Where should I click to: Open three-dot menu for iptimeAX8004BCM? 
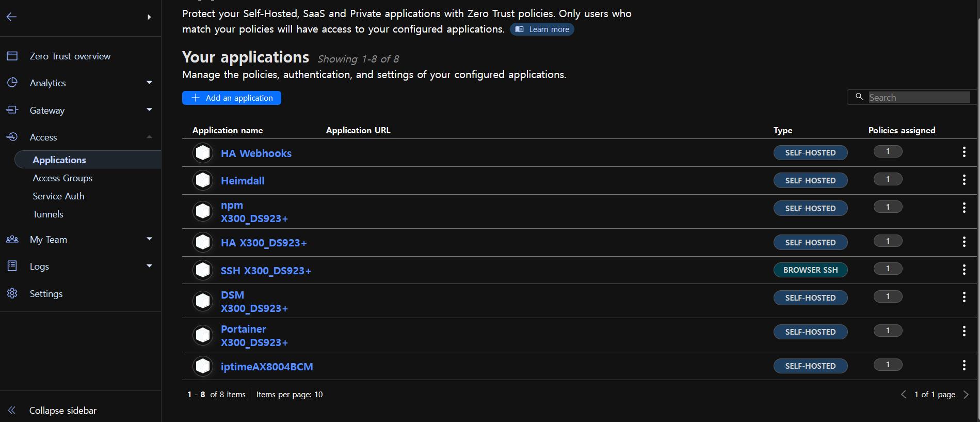(x=963, y=366)
